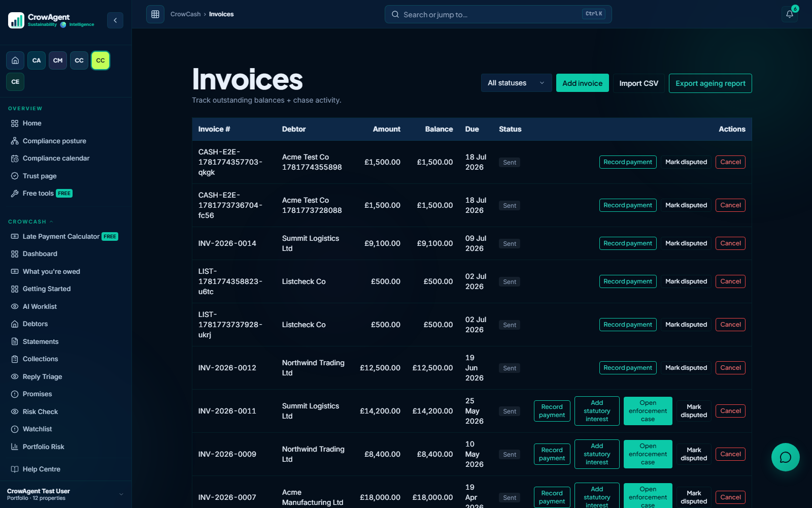The height and width of the screenshot is (508, 812).
Task: Cancel invoice INV-2026-0007
Action: pos(730,497)
